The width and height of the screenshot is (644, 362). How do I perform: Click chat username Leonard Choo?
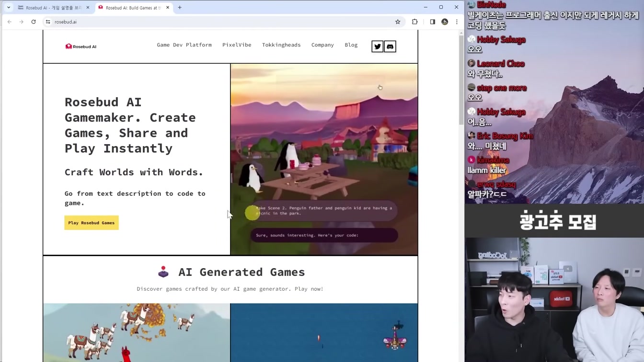501,64
